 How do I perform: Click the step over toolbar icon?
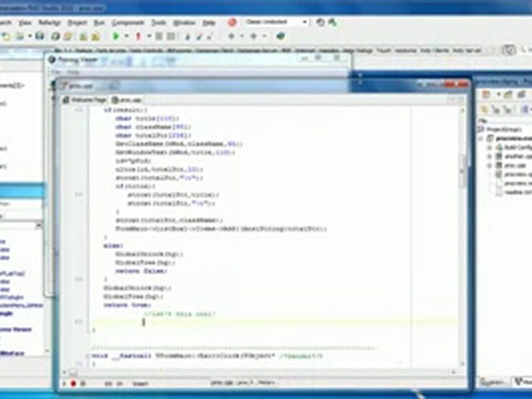[x=199, y=37]
